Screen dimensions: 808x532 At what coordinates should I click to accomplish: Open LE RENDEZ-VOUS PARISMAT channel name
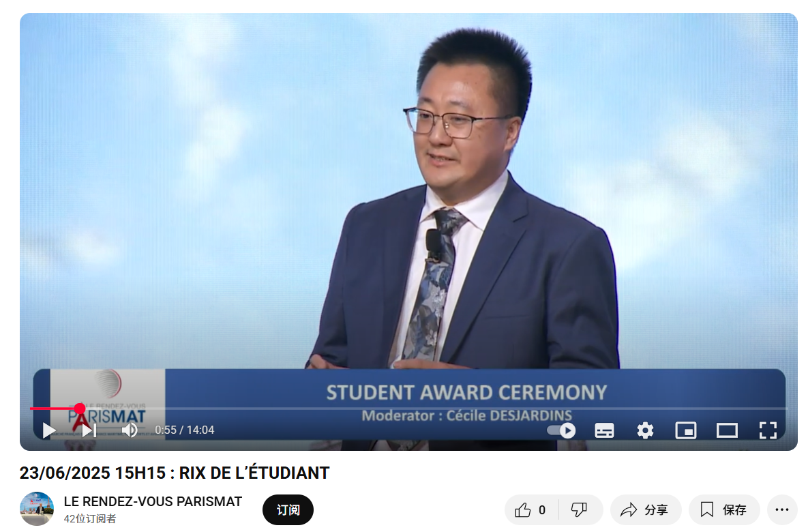[153, 501]
